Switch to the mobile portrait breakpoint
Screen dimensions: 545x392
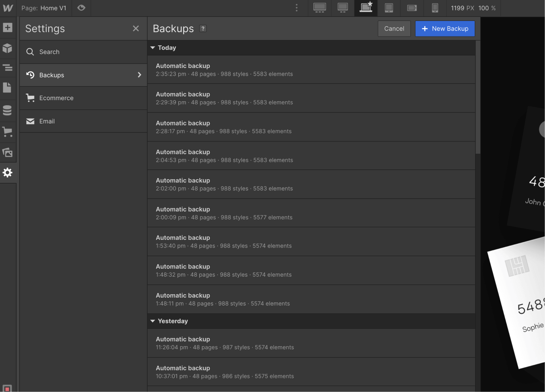435,8
